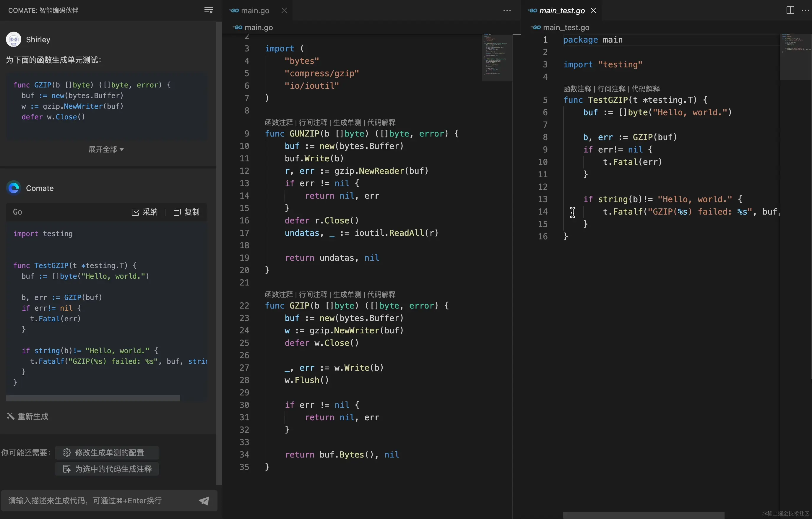Click 生成单测 code lens above GZIP function

pos(347,294)
